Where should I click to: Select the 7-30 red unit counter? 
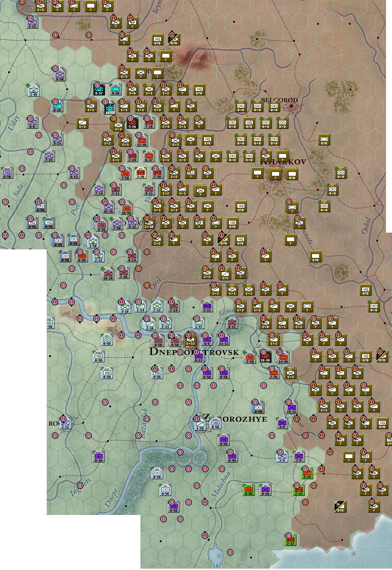(157, 173)
